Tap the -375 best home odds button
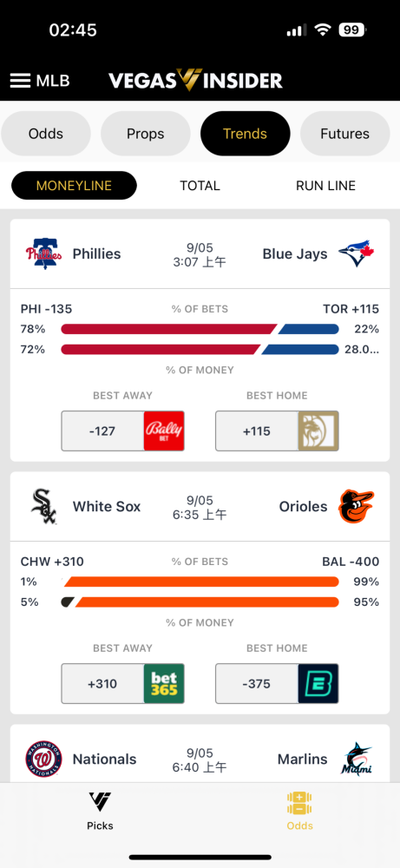The width and height of the screenshot is (400, 868). coord(277,684)
